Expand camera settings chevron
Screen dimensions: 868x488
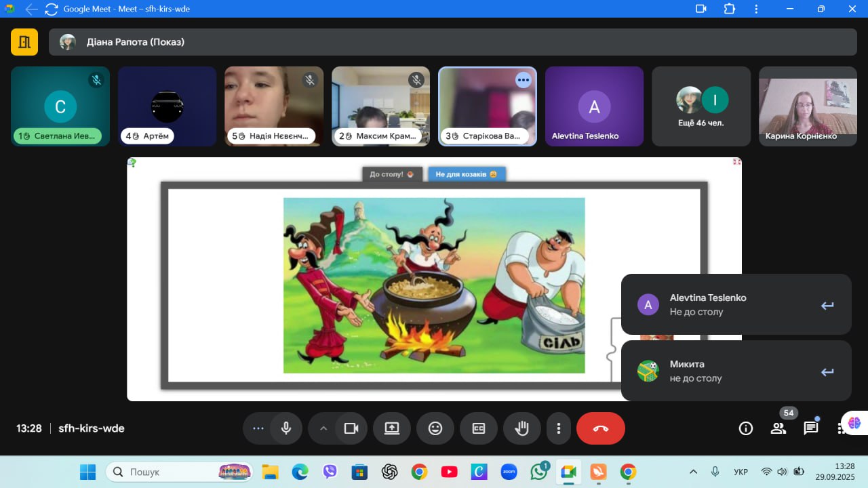pyautogui.click(x=323, y=428)
